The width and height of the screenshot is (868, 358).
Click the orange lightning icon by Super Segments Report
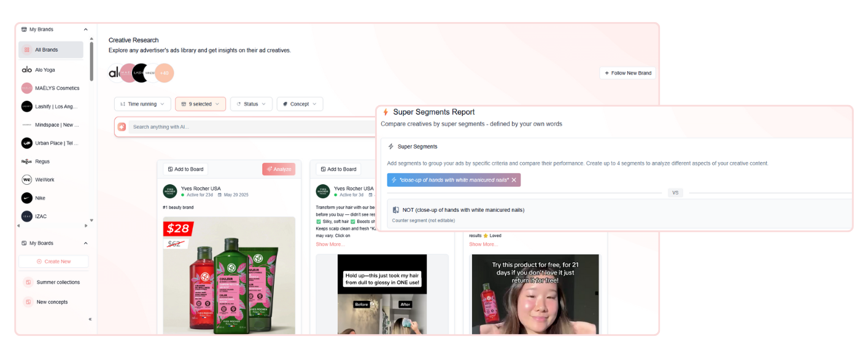386,112
